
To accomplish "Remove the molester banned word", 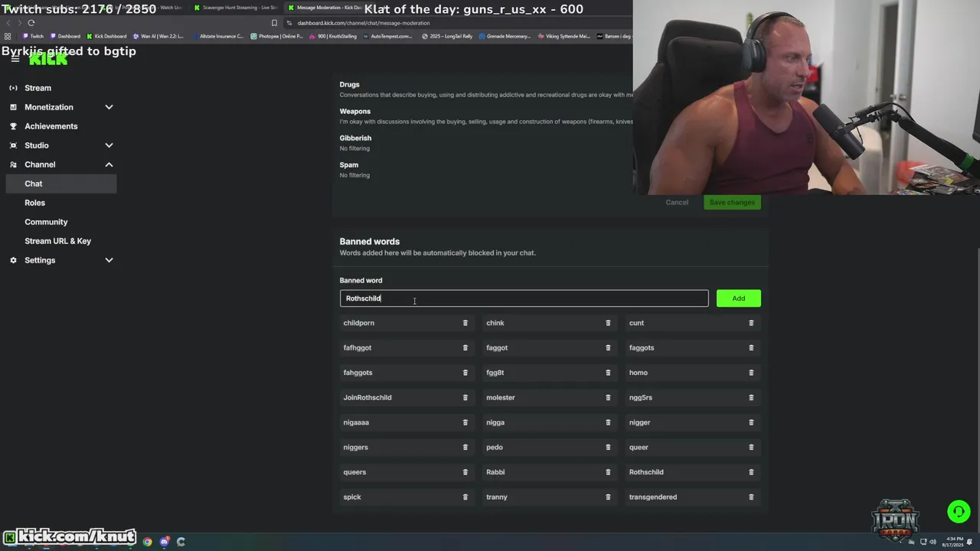I will click(x=608, y=397).
